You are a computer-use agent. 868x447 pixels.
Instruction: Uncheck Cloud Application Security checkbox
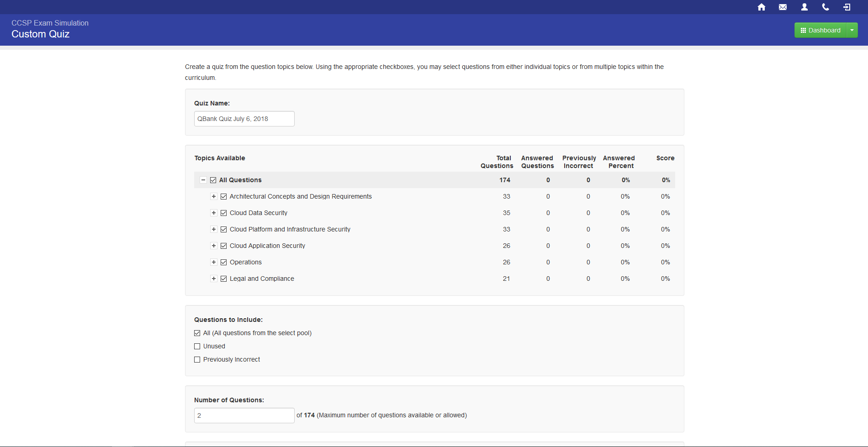223,246
